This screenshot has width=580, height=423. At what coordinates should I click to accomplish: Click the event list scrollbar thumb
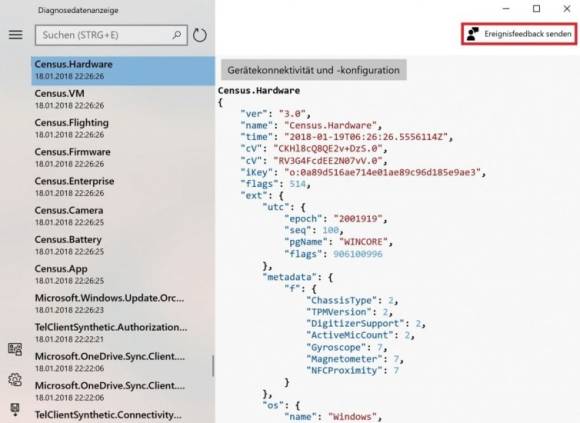(213, 366)
